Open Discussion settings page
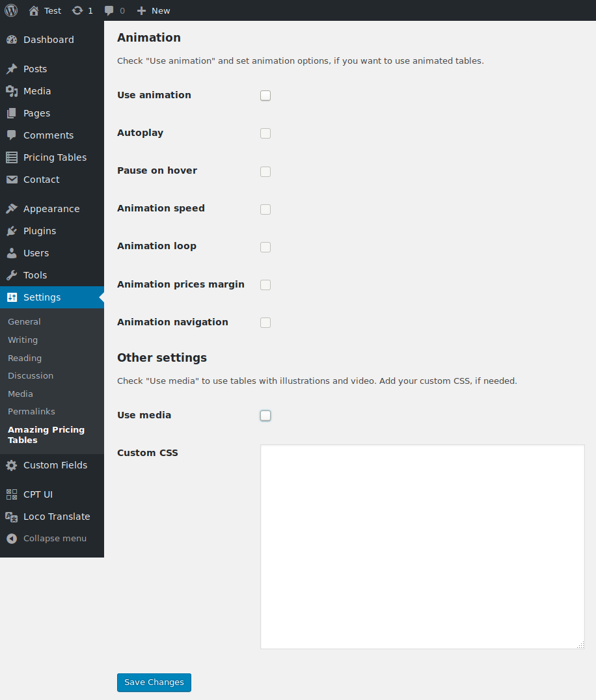Viewport: 596px width, 700px height. tap(31, 376)
